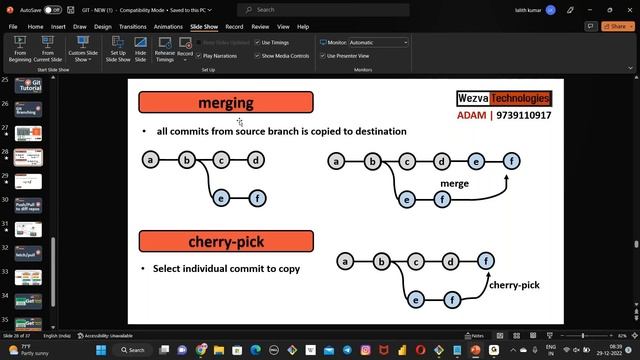
Task: Uncheck Play Narrations checkbox
Action: coord(199,56)
